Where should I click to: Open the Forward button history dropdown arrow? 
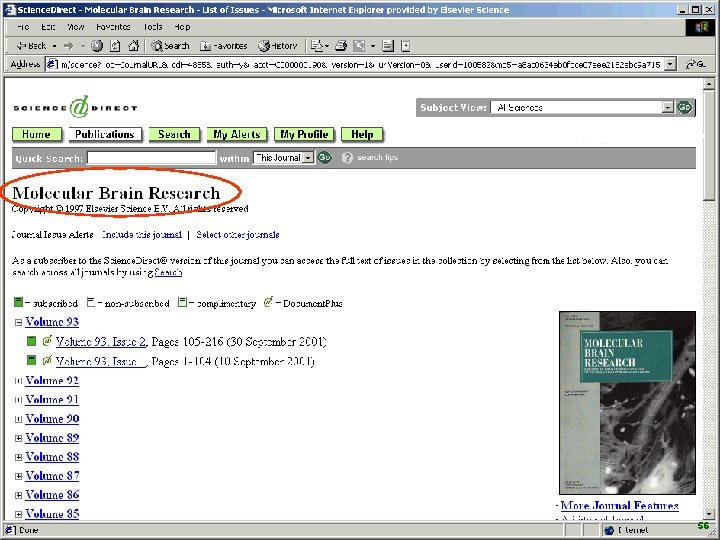tap(82, 46)
